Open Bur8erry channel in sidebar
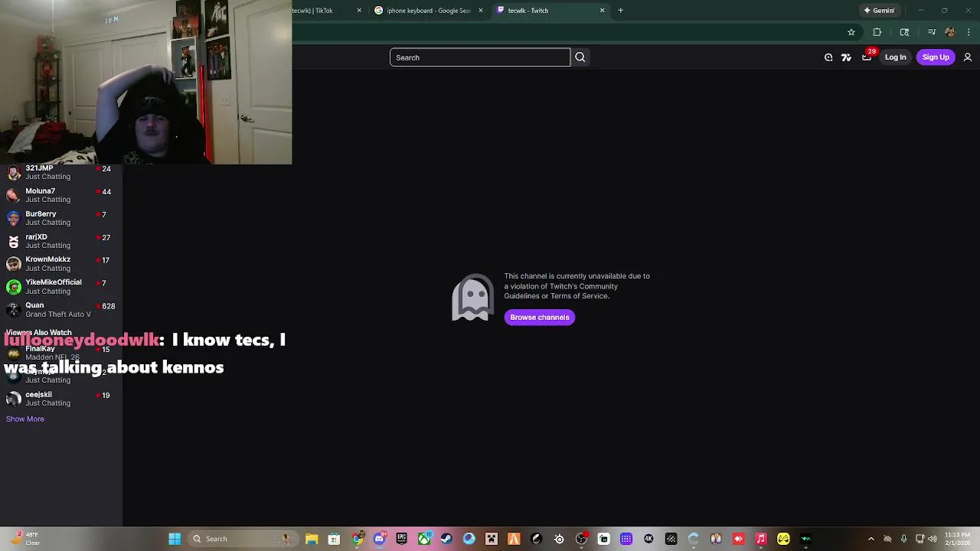 tap(61, 218)
